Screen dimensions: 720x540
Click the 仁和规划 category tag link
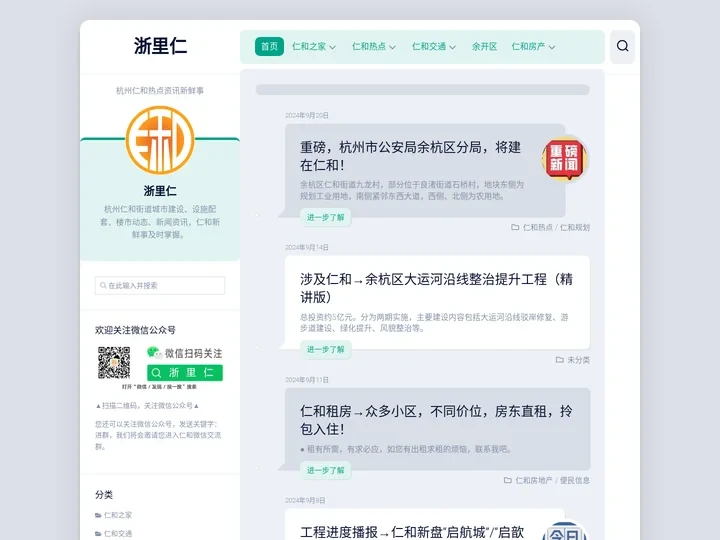[575, 227]
